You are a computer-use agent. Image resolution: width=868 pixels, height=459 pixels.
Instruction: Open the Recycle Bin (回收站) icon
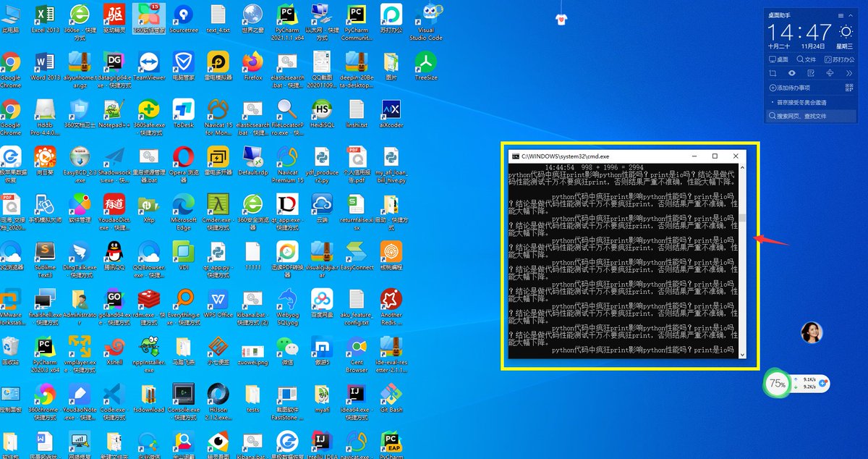[x=10, y=351]
